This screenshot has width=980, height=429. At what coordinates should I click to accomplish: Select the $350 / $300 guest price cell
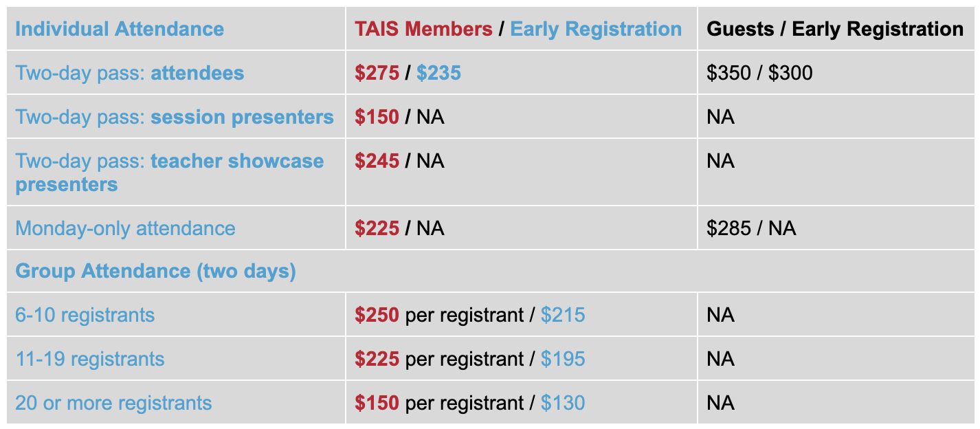tap(759, 73)
